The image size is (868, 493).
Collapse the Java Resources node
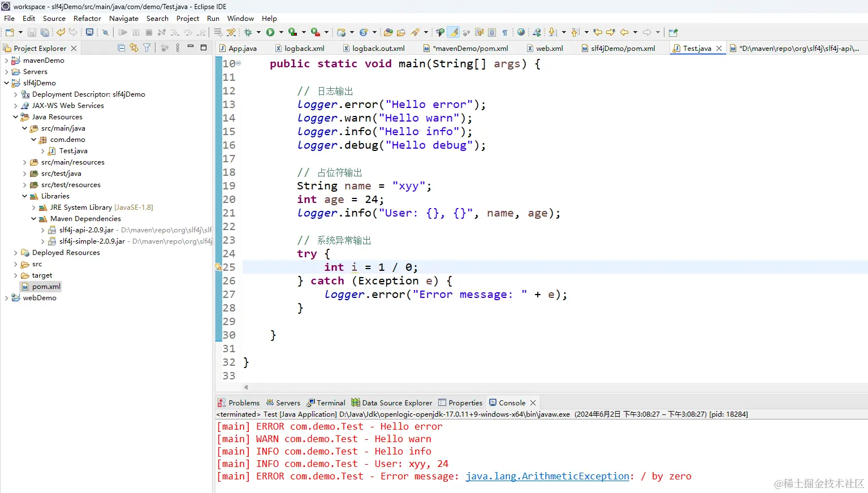15,117
